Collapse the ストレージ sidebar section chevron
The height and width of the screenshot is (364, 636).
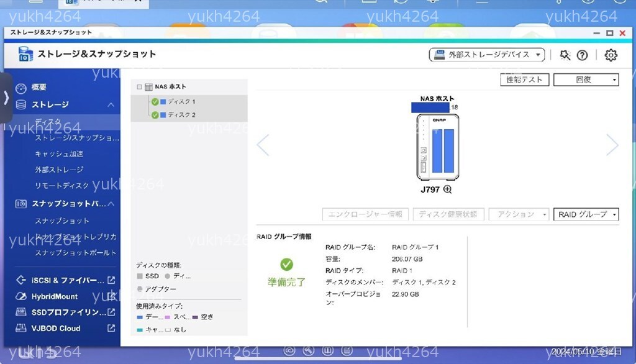coord(111,105)
